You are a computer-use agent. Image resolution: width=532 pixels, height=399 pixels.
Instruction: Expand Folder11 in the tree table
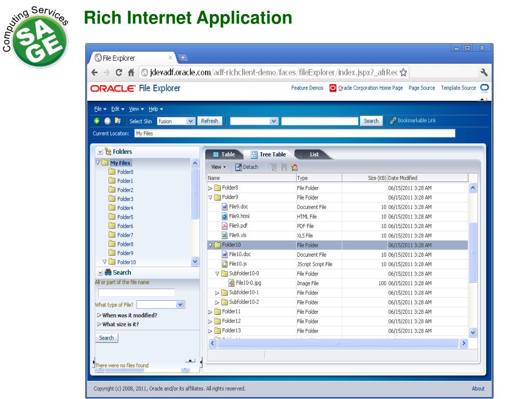210,312
